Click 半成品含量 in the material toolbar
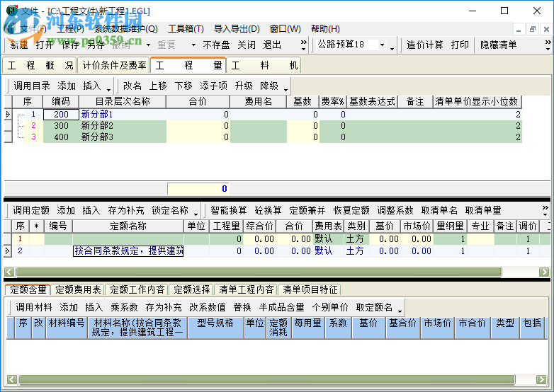The image size is (554, 392). [x=281, y=307]
